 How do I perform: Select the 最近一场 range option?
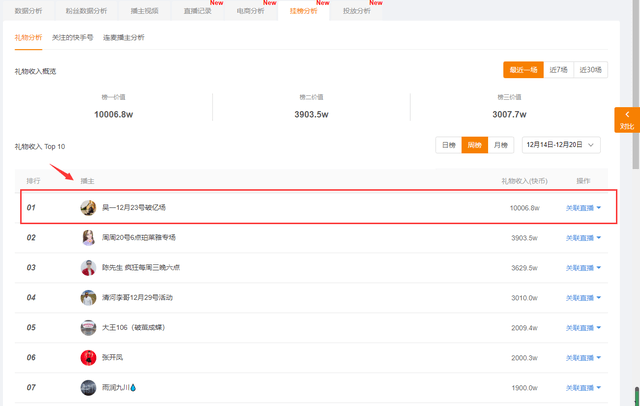[x=523, y=70]
